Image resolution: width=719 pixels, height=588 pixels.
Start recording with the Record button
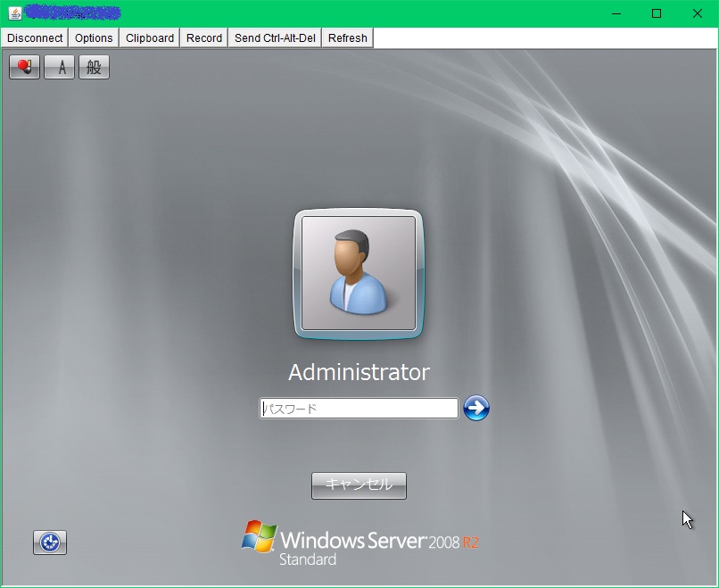click(x=204, y=37)
